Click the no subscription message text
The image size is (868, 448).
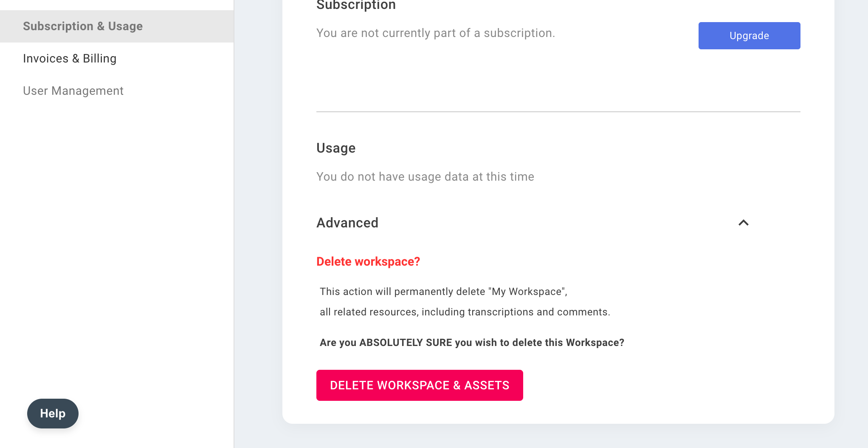pyautogui.click(x=435, y=33)
